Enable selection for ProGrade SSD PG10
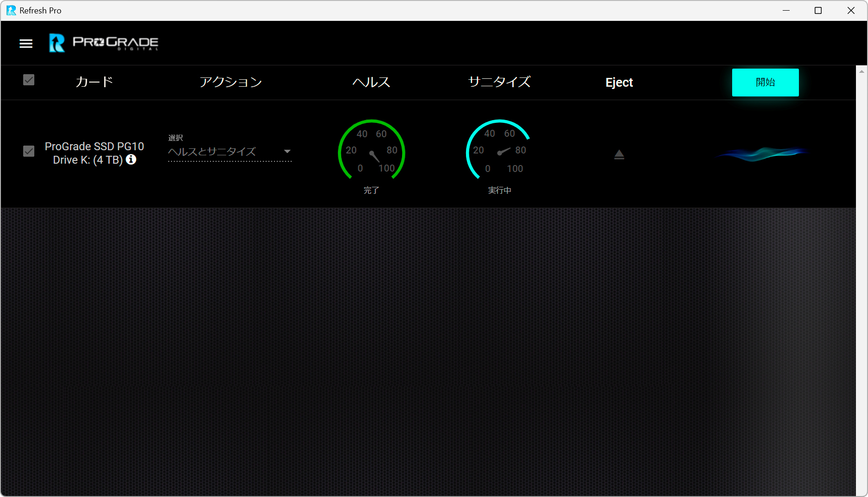The width and height of the screenshot is (868, 497). tap(29, 152)
